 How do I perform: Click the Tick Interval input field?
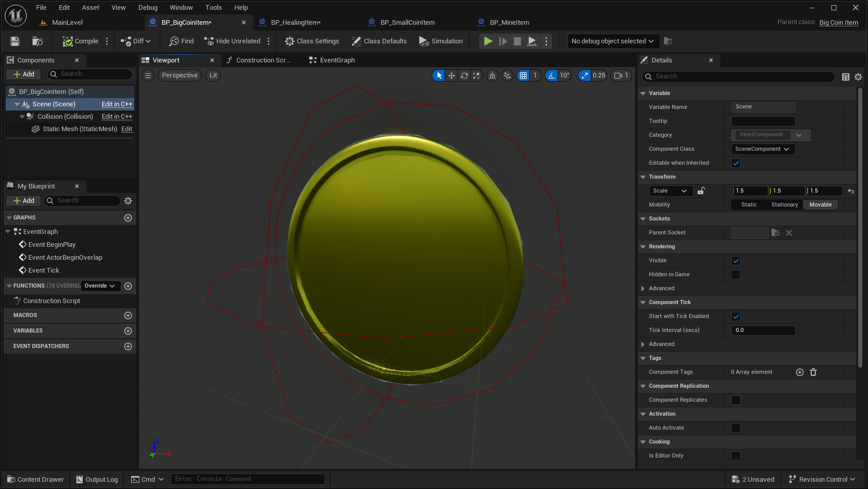tap(763, 330)
